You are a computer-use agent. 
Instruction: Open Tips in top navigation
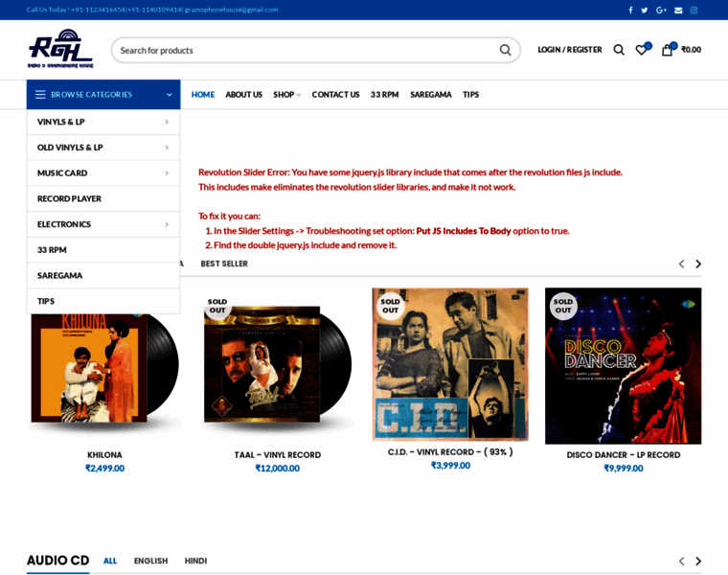tap(470, 95)
